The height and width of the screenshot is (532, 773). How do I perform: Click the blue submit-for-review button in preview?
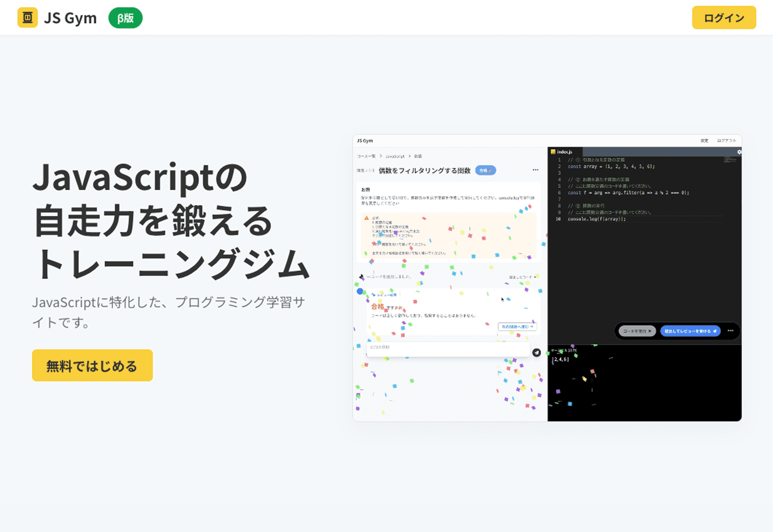tap(690, 331)
